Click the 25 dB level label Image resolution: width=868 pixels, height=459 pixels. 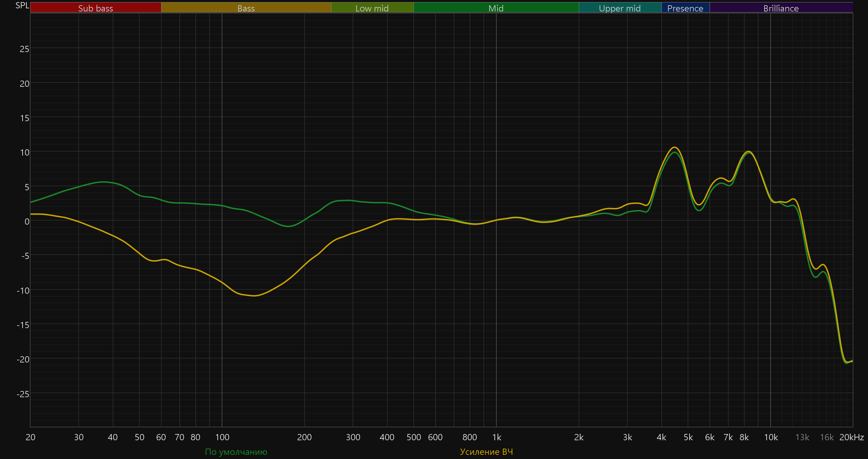pyautogui.click(x=24, y=49)
